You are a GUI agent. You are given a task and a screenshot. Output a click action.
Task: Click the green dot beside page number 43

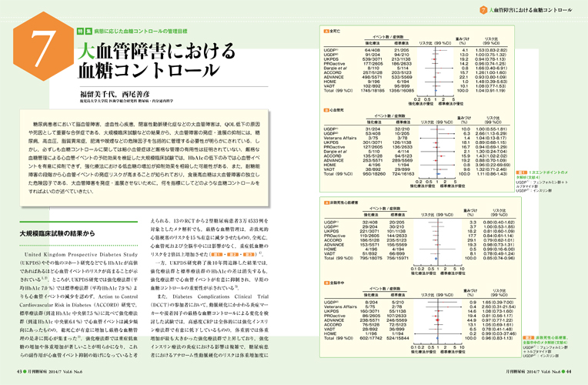[x=25, y=371]
